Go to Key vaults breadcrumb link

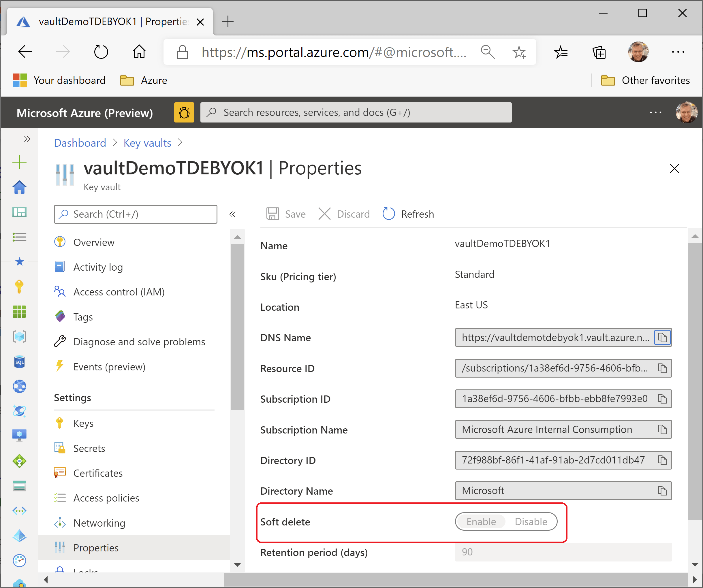pyautogui.click(x=147, y=143)
